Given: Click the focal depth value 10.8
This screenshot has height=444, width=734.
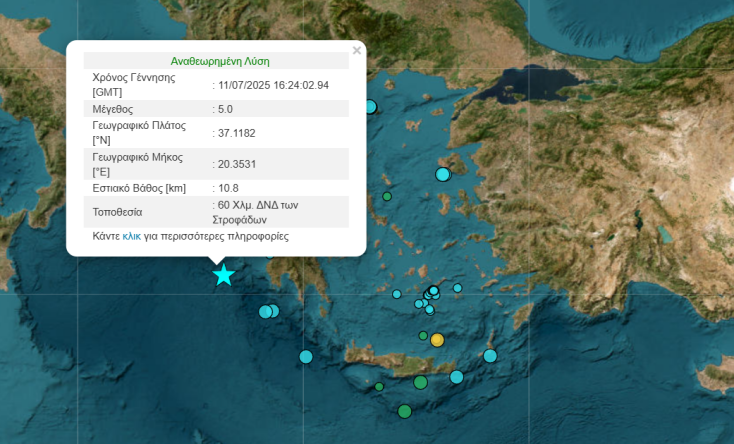Looking at the screenshot, I should [228, 188].
